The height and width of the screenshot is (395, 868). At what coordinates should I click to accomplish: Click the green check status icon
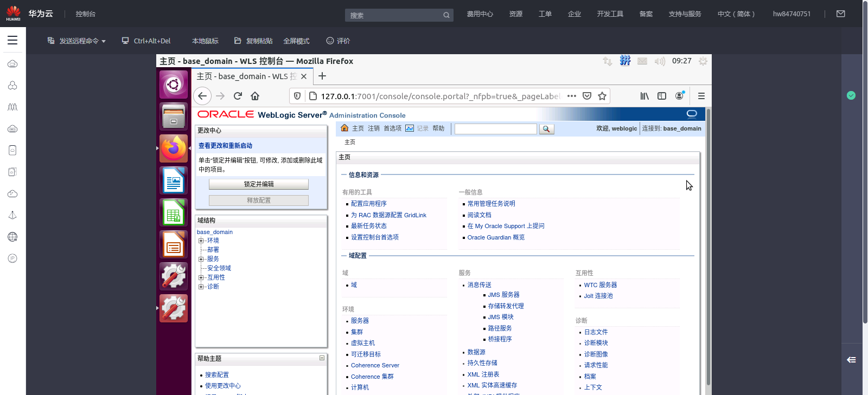pos(851,95)
